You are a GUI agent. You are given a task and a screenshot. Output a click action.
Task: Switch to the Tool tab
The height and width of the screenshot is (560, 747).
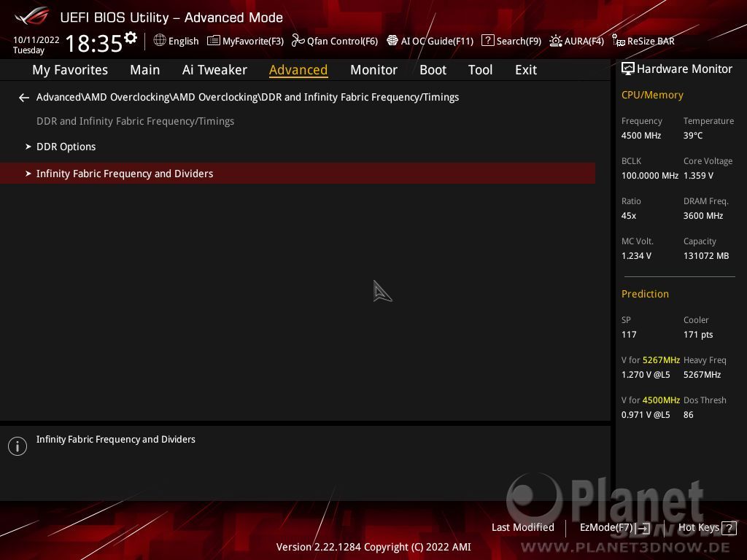480,70
